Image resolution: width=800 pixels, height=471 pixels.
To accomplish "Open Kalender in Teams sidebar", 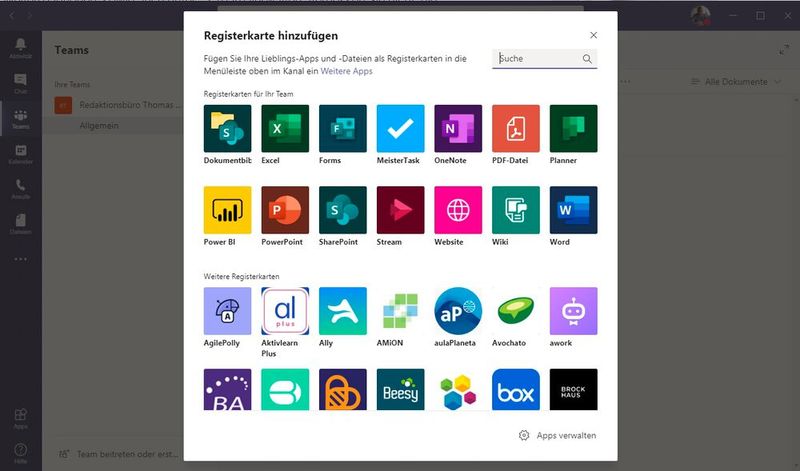I will coord(20,154).
